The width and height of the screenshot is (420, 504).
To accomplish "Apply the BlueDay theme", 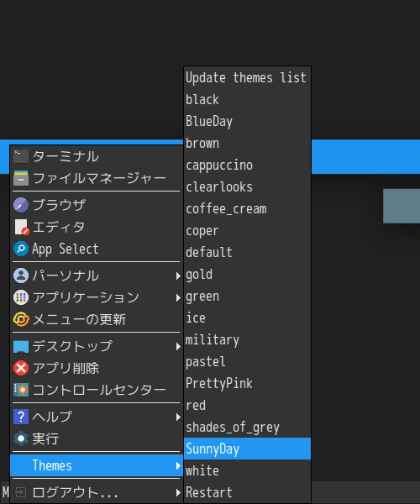I will 247,122.
